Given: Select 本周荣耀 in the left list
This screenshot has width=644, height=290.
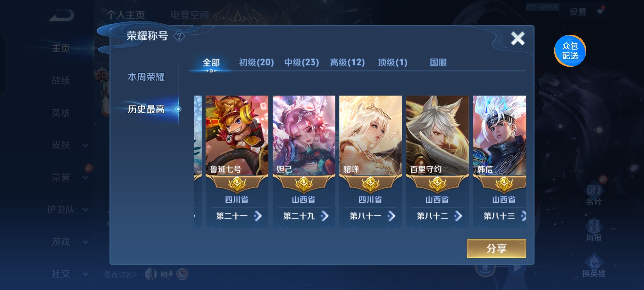Looking at the screenshot, I should 146,77.
